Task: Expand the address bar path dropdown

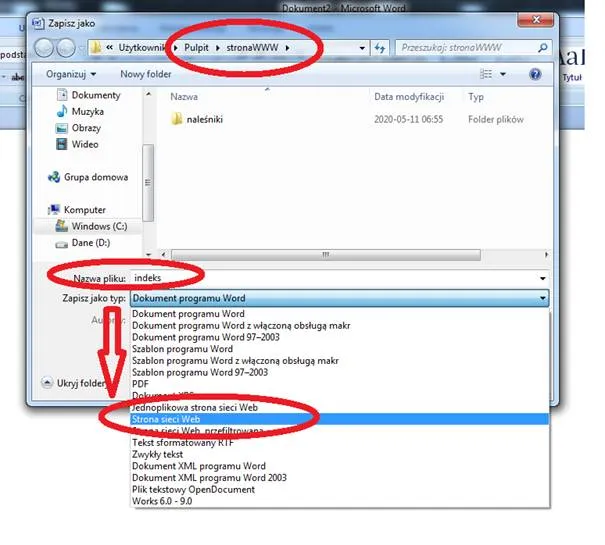Action: click(x=362, y=48)
